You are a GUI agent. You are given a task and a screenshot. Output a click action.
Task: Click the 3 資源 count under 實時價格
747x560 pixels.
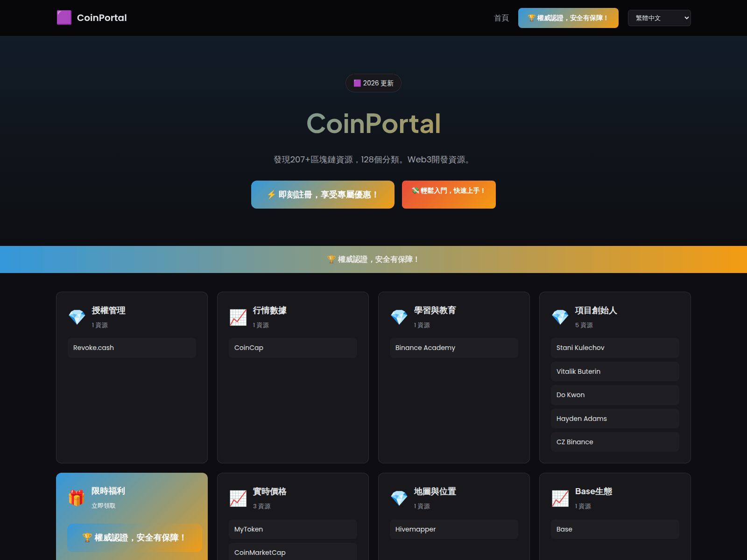(262, 506)
